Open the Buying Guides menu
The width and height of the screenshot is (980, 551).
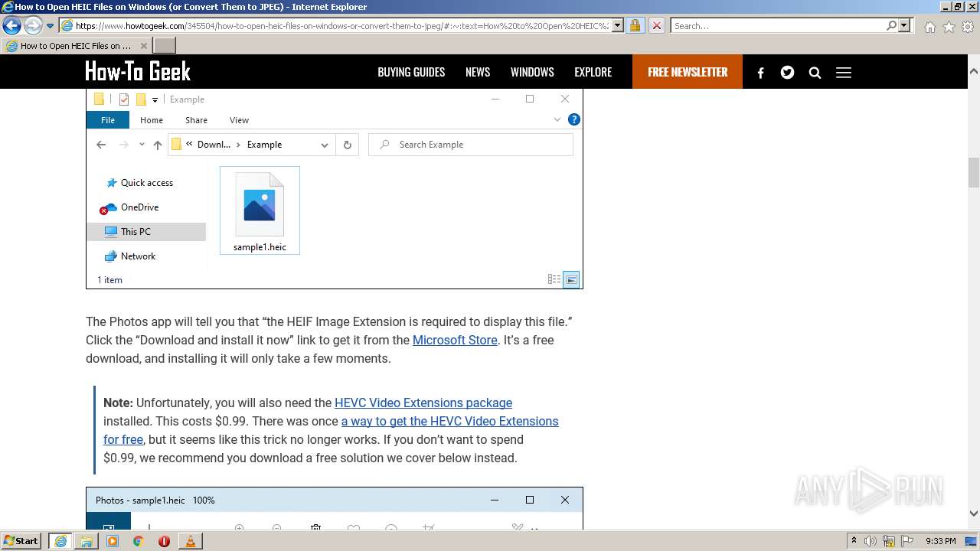pyautogui.click(x=411, y=72)
